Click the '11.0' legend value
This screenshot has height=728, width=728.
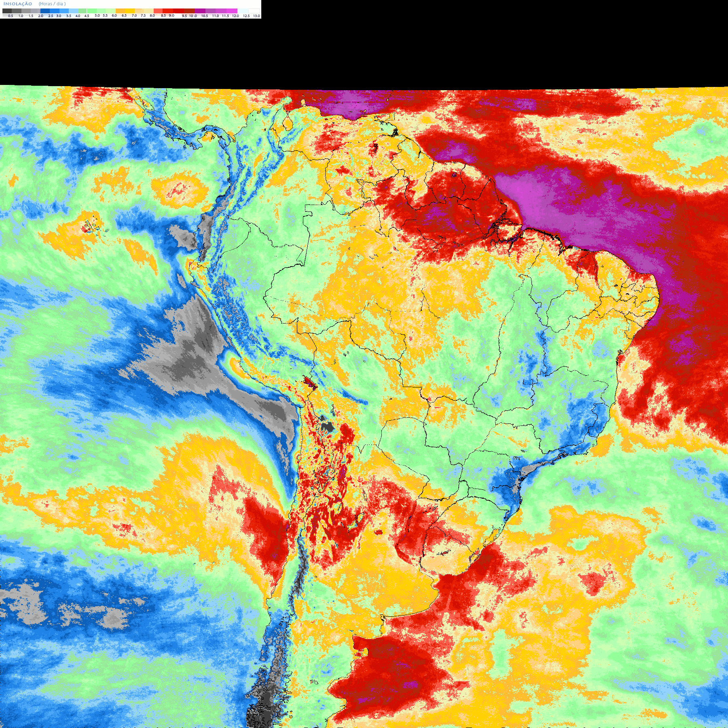[216, 16]
